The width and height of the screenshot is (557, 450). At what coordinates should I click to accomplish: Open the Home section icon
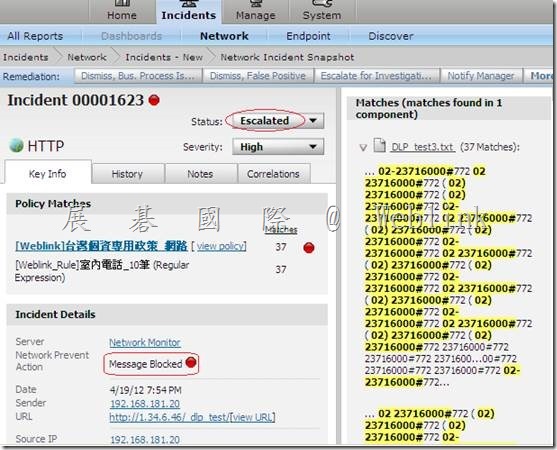pos(122,3)
